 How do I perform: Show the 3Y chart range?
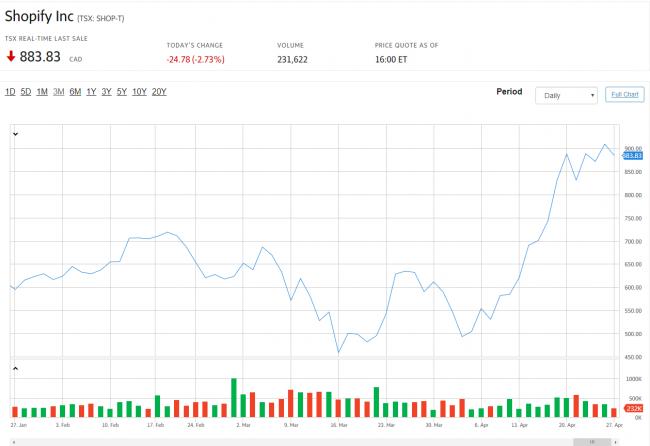click(x=107, y=92)
